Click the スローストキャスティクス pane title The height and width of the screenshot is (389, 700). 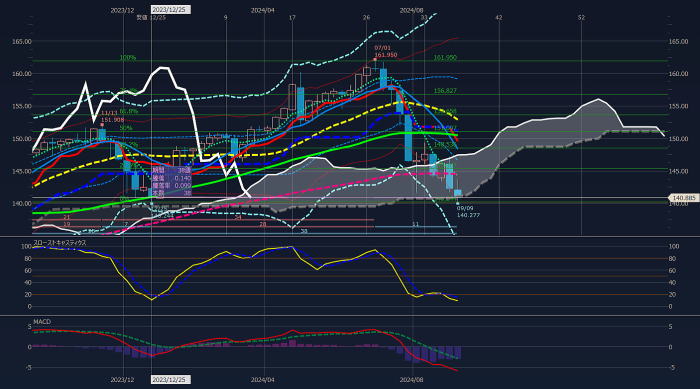point(60,243)
